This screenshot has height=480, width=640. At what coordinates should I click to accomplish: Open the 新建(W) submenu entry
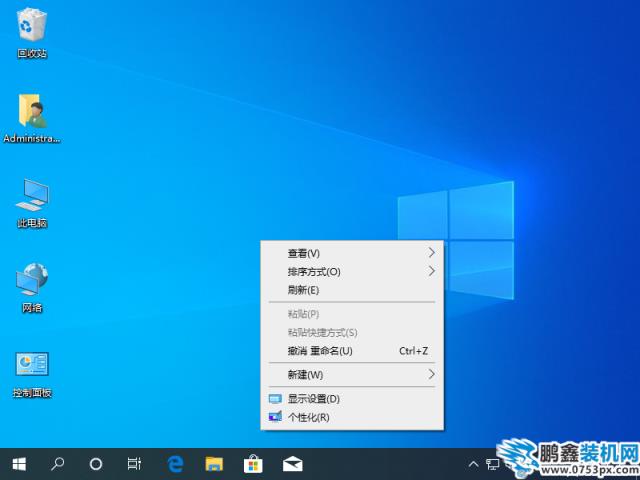click(352, 375)
